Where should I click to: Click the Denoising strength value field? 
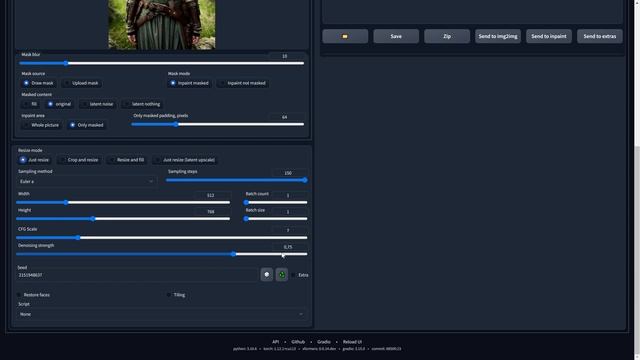click(x=289, y=247)
